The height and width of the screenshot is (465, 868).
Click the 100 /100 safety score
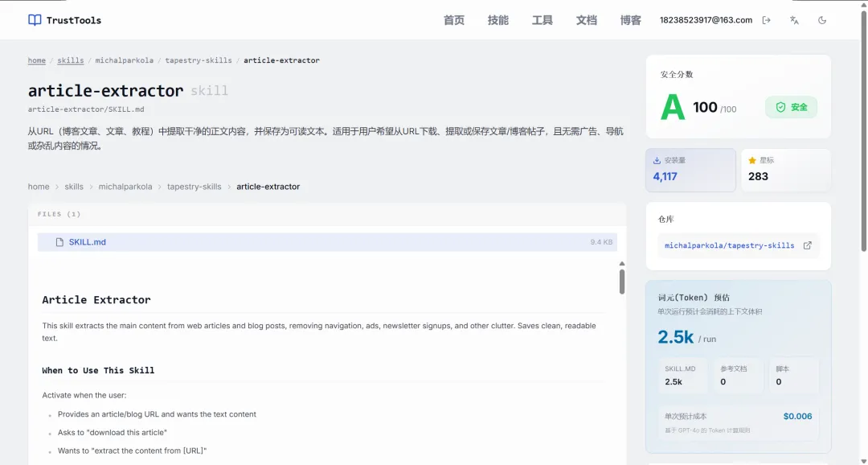pyautogui.click(x=714, y=108)
